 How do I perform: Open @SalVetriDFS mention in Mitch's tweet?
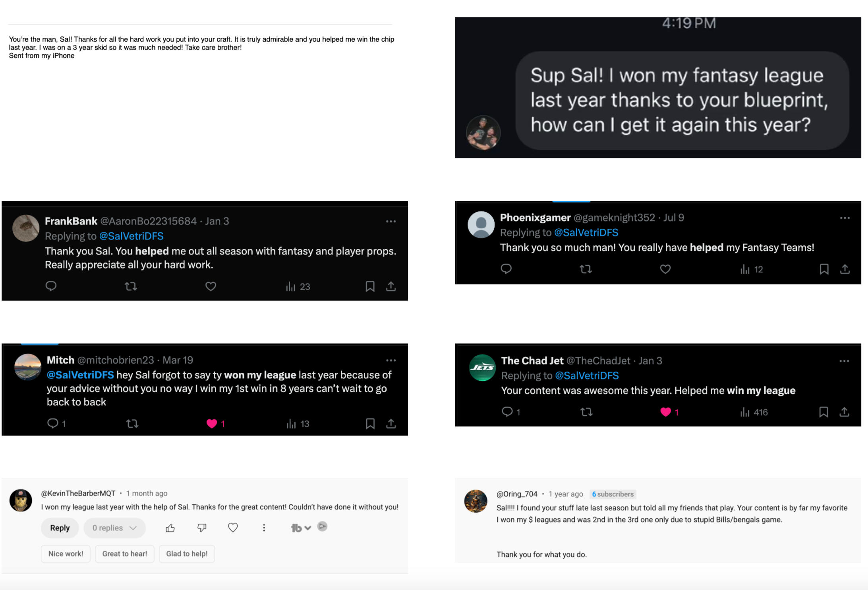tap(80, 375)
